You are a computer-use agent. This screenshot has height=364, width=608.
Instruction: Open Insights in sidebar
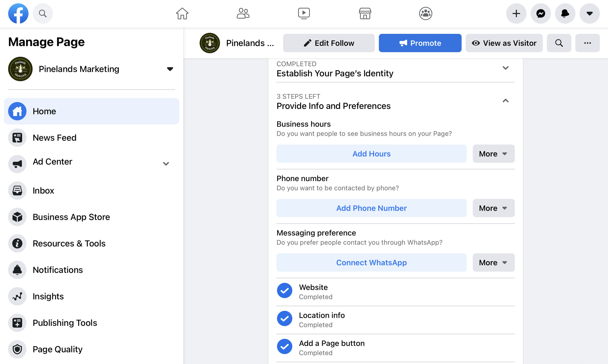click(92, 296)
